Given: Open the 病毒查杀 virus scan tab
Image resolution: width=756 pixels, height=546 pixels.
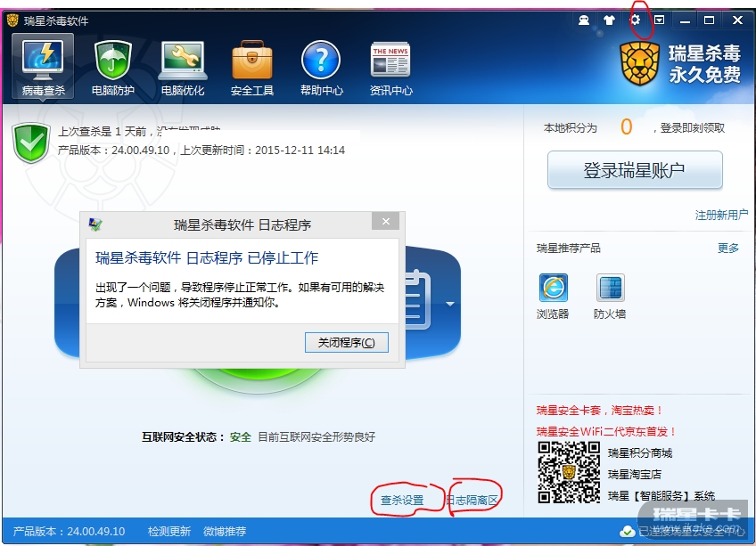Looking at the screenshot, I should point(43,66).
